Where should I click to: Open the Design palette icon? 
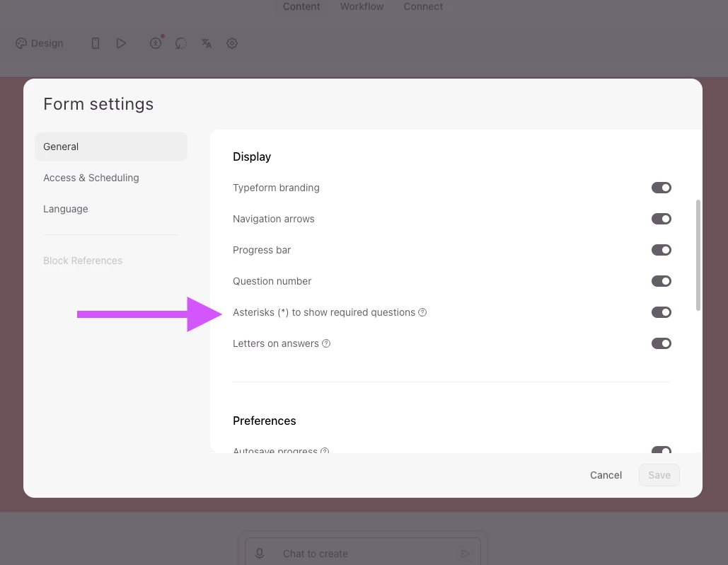(21, 43)
